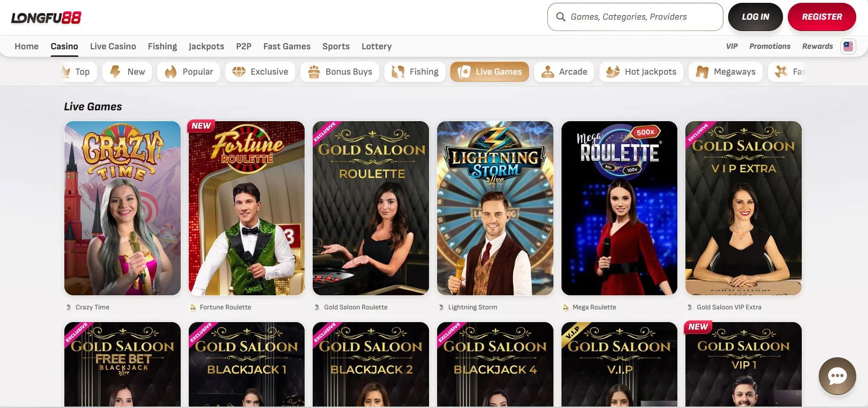Click the language flag icon
This screenshot has width=868, height=408.
coord(848,46)
